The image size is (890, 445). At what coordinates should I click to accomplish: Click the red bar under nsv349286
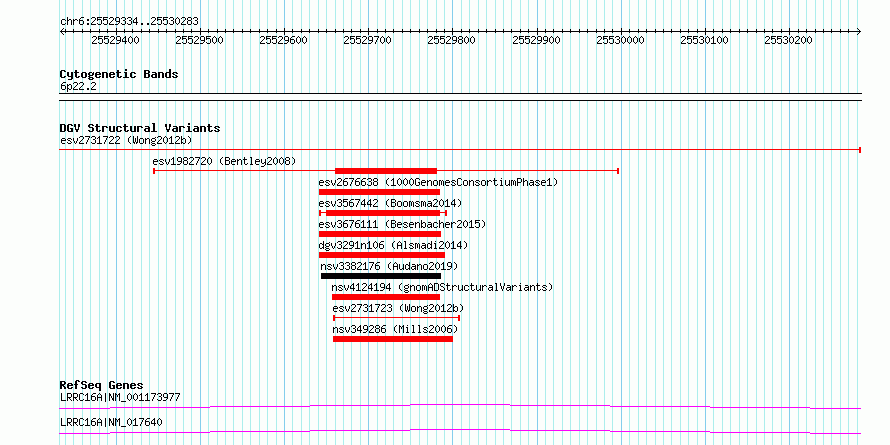point(393,339)
